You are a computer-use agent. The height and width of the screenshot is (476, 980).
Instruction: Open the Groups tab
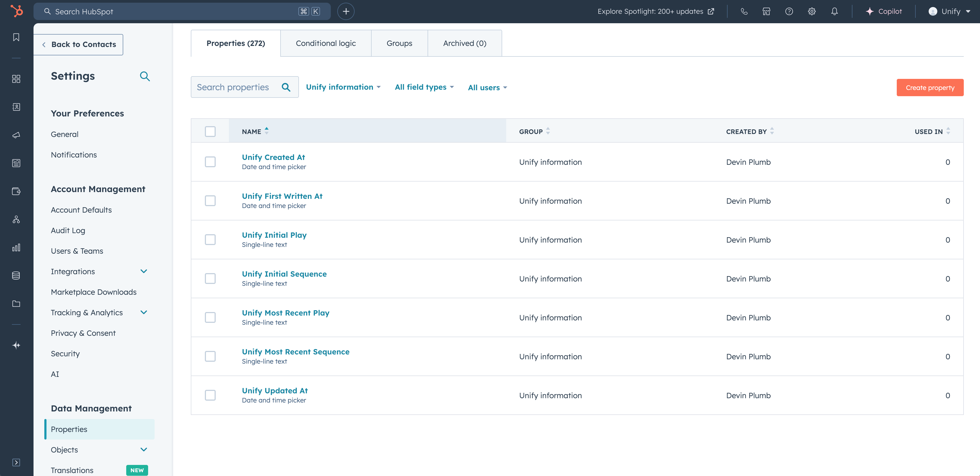click(399, 43)
